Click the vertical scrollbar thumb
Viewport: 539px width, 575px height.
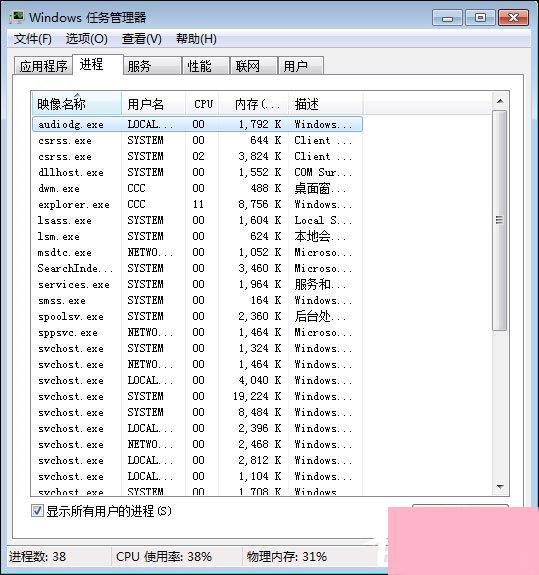(x=500, y=220)
